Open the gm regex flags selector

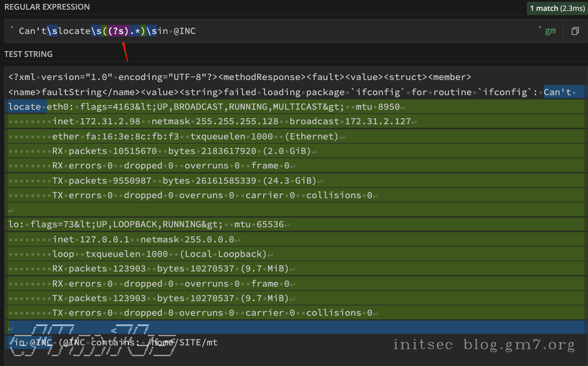tap(550, 31)
